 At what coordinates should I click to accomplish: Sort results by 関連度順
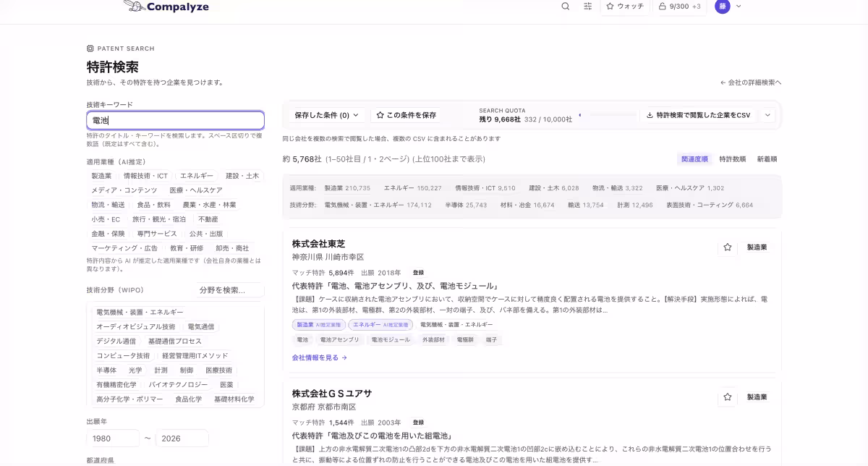[x=694, y=158]
